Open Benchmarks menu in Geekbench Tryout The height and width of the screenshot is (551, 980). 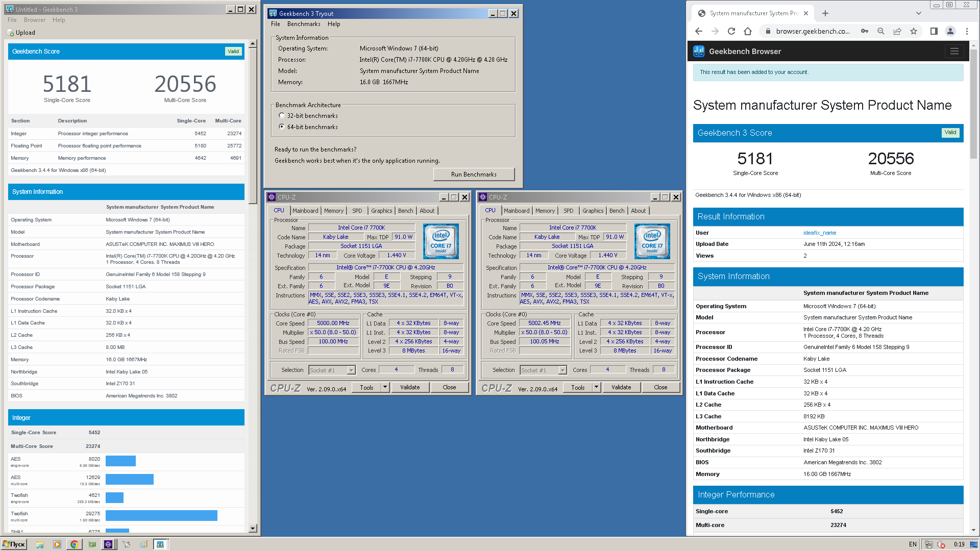pos(304,24)
